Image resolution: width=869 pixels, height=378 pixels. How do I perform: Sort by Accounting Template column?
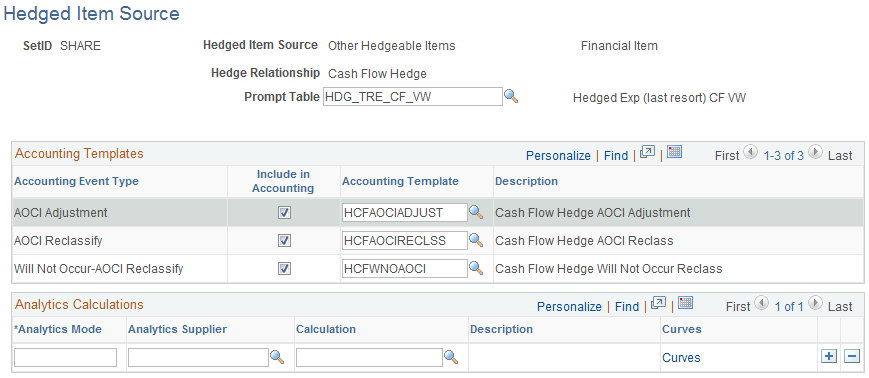click(400, 181)
